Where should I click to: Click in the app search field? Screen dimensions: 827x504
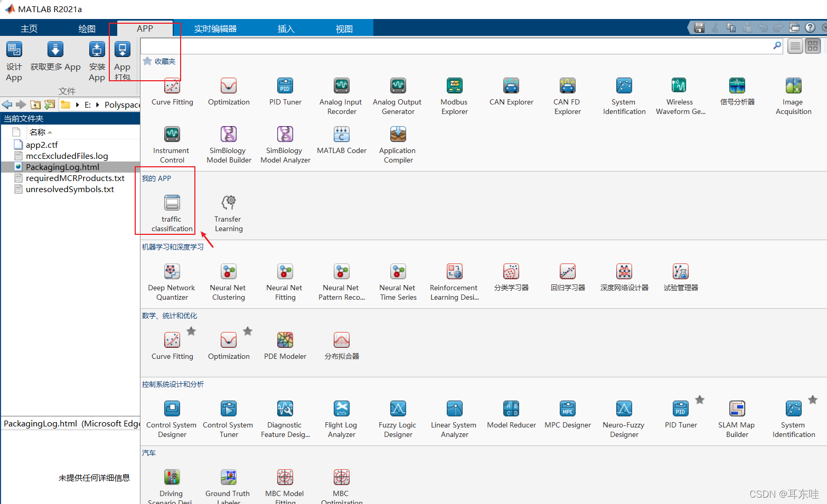(x=455, y=46)
